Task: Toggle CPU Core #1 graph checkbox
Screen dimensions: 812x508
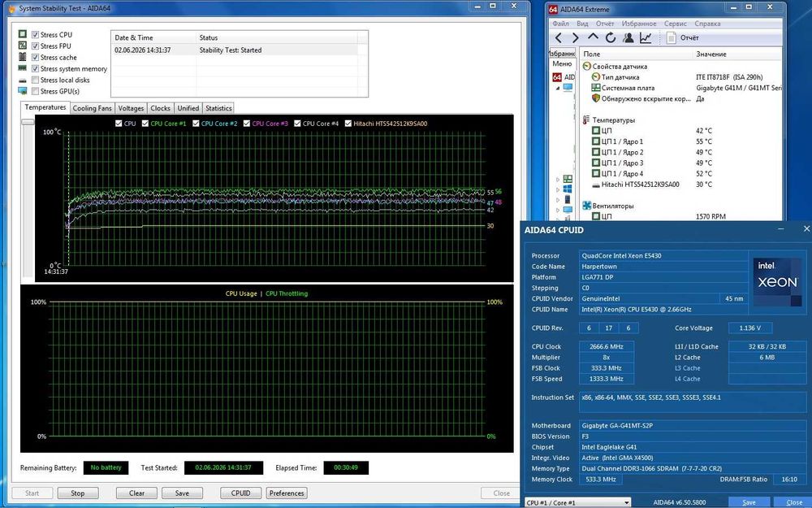Action: tap(145, 124)
